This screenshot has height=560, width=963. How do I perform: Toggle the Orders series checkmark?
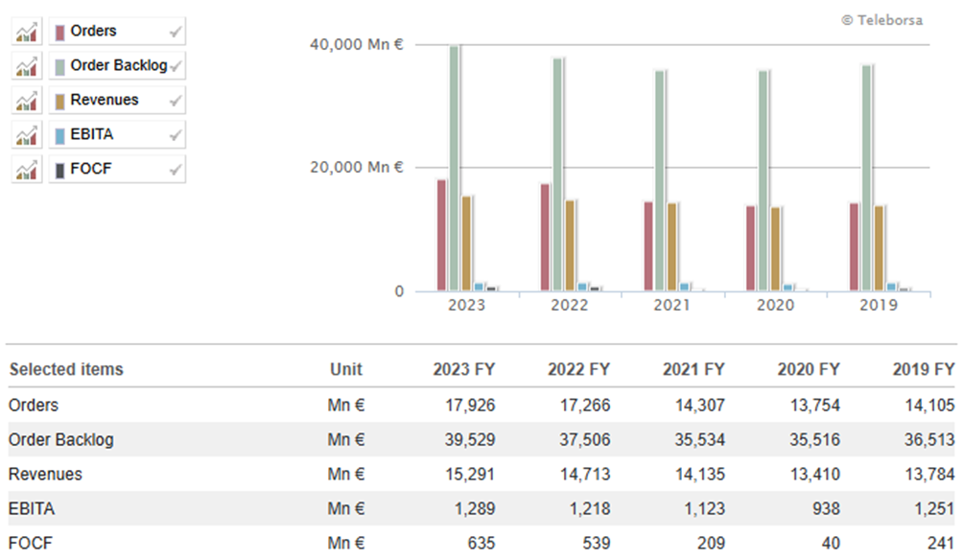pyautogui.click(x=175, y=32)
